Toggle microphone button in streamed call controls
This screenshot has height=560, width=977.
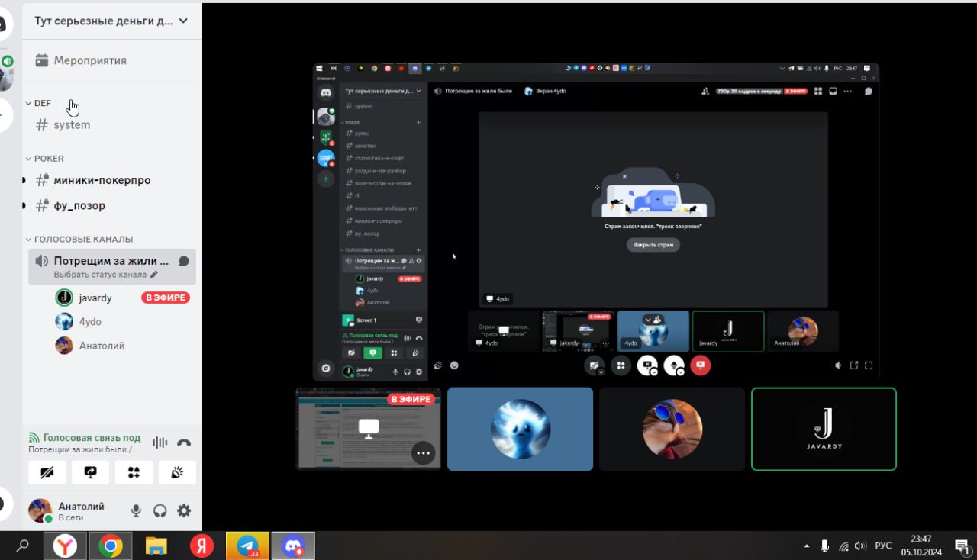674,365
